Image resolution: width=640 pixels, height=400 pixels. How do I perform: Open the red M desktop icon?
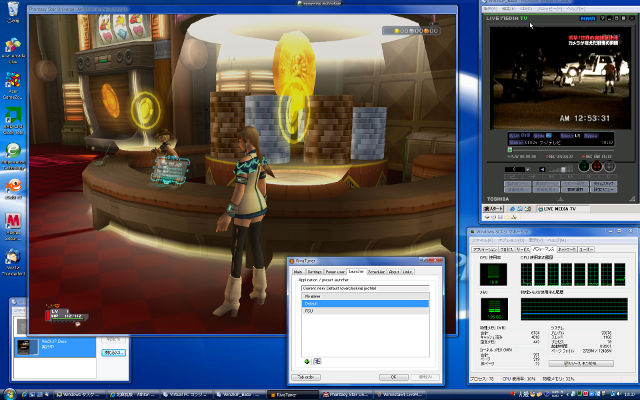click(x=13, y=227)
